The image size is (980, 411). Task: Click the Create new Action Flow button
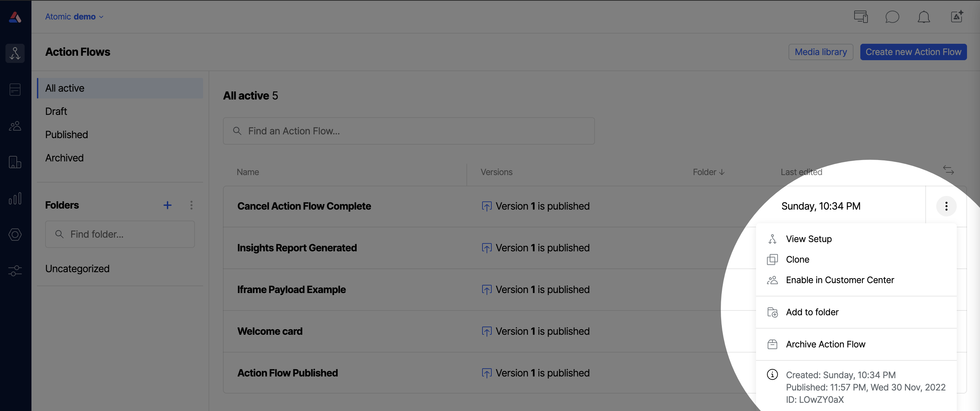point(913,52)
